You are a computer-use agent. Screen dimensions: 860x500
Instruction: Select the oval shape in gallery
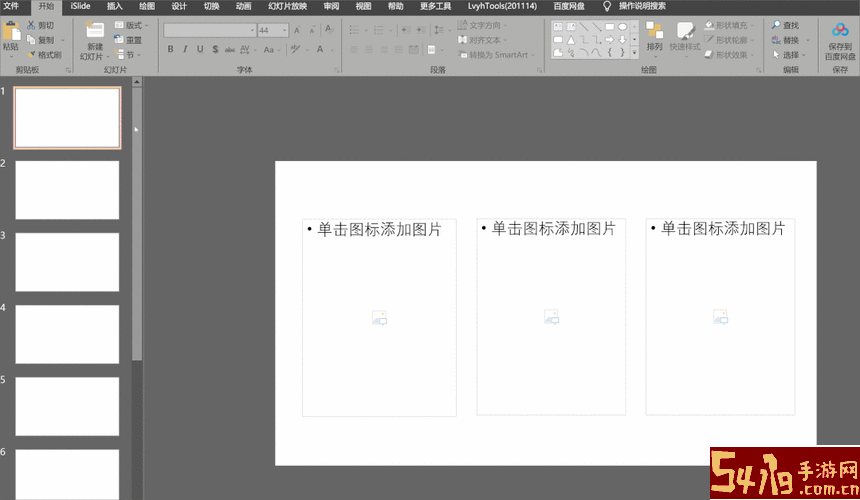click(623, 26)
